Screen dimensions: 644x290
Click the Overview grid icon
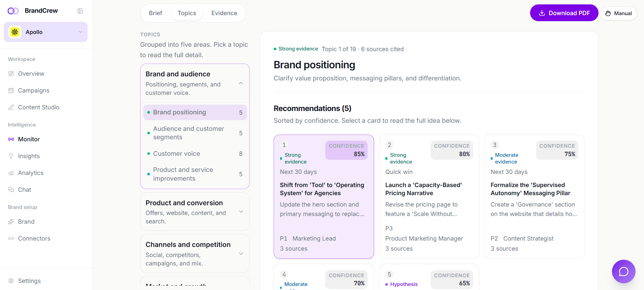(x=11, y=74)
